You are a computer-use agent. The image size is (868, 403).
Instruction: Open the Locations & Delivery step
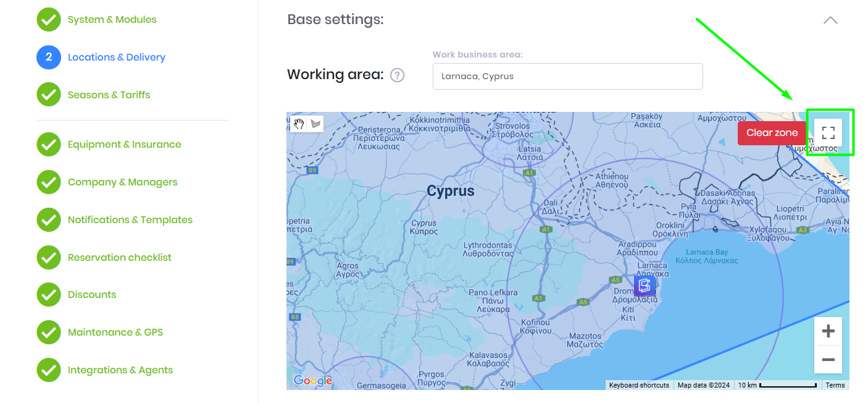coord(116,57)
